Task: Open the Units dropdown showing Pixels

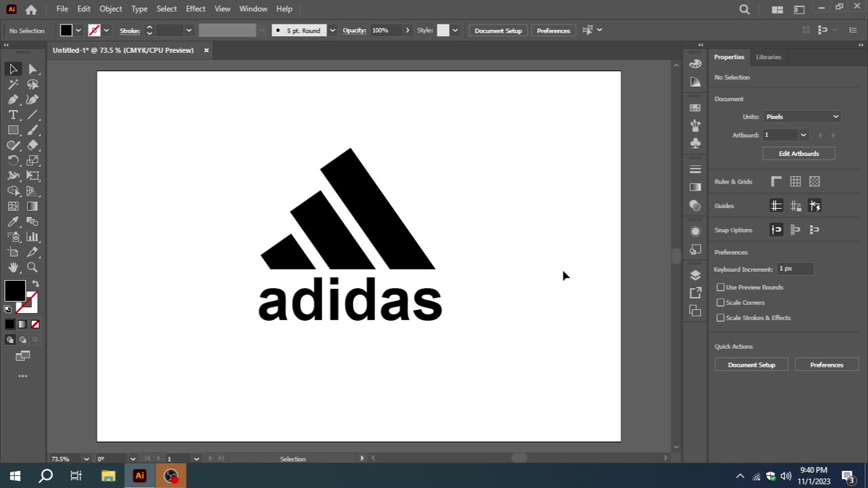Action: (802, 117)
